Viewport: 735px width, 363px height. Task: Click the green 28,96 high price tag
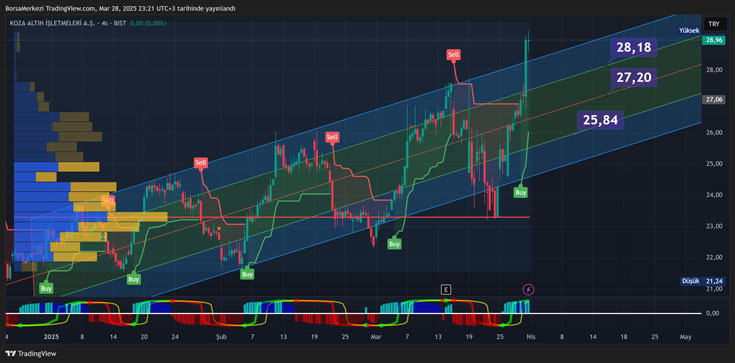(x=713, y=40)
